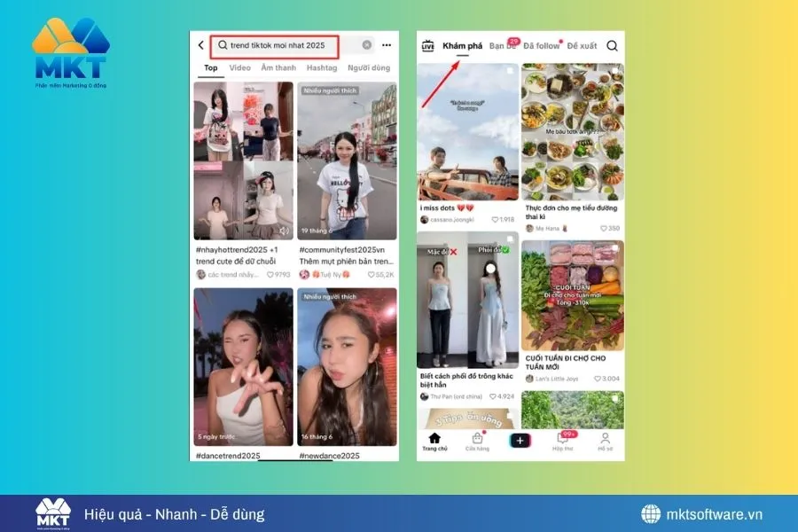
Task: Tap the 'trend tiktok moi nhat 2025' search field
Action: (x=275, y=44)
